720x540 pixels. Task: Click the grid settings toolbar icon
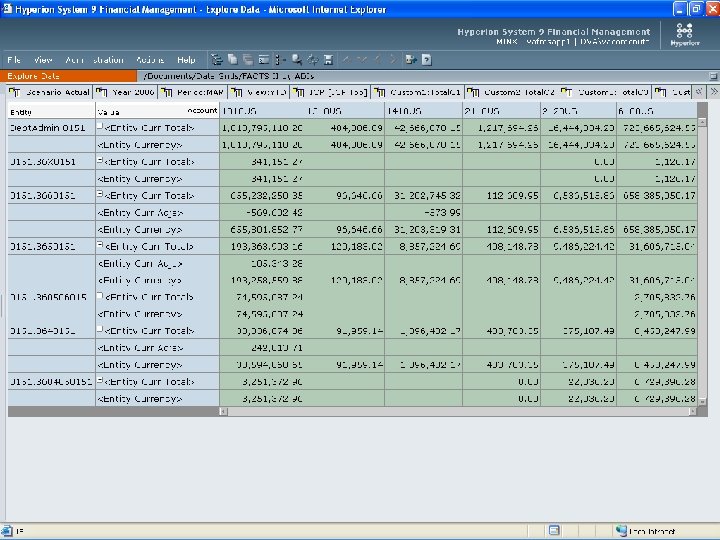coord(264,60)
